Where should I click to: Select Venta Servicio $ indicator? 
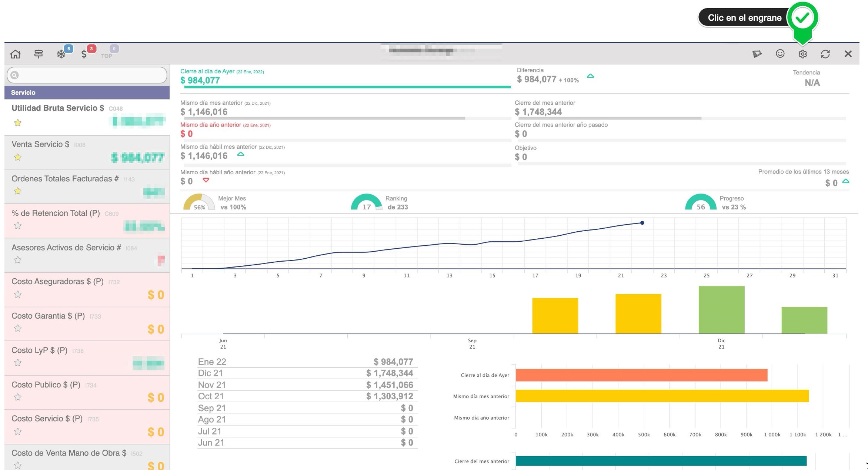coord(87,152)
